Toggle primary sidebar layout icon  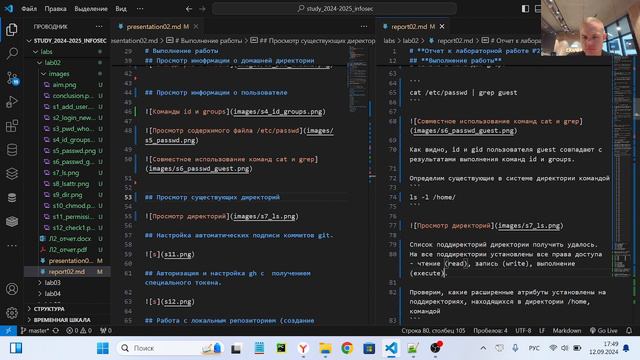point(525,9)
